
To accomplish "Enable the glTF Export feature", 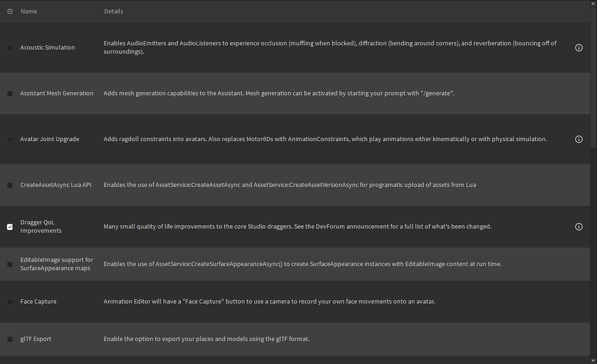I will click(9, 338).
